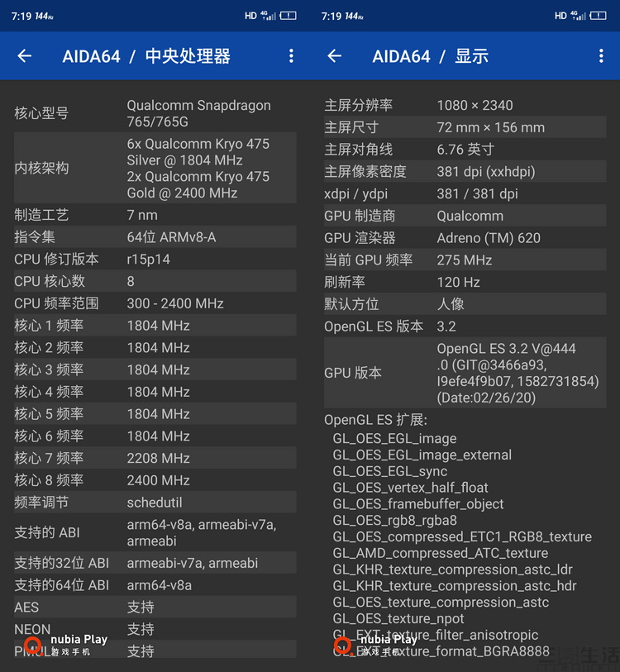
Task: Tap GL_OES_EGL_sync extension entry
Action: (x=389, y=471)
